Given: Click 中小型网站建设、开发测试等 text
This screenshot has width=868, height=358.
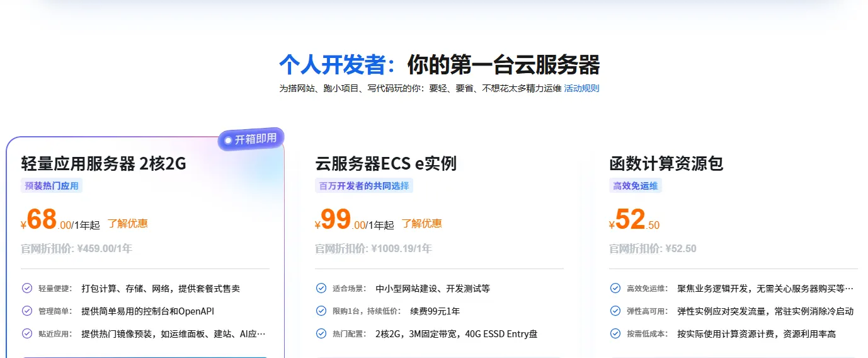Looking at the screenshot, I should tap(433, 289).
